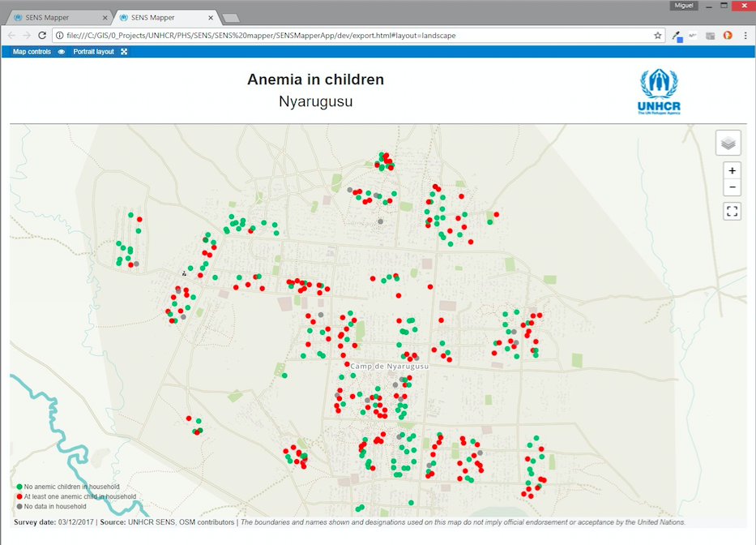Close the active SENS Mapper tab
Image resolution: width=756 pixels, height=545 pixels.
[x=211, y=17]
